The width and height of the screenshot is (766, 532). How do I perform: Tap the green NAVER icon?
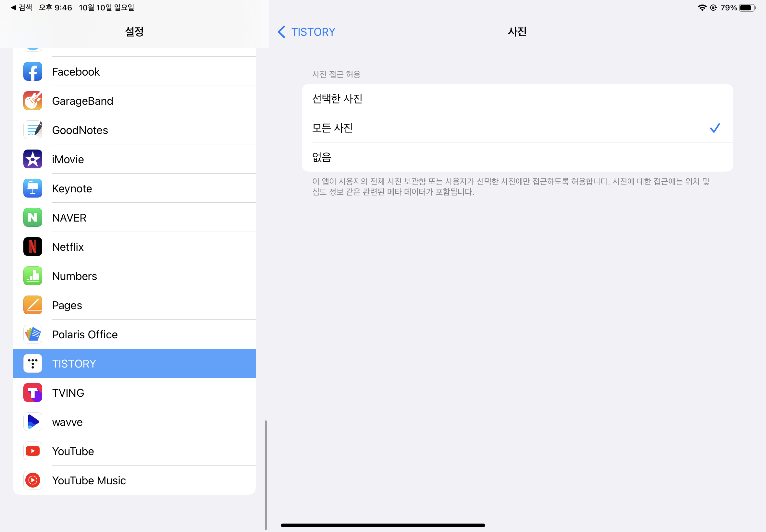tap(33, 217)
